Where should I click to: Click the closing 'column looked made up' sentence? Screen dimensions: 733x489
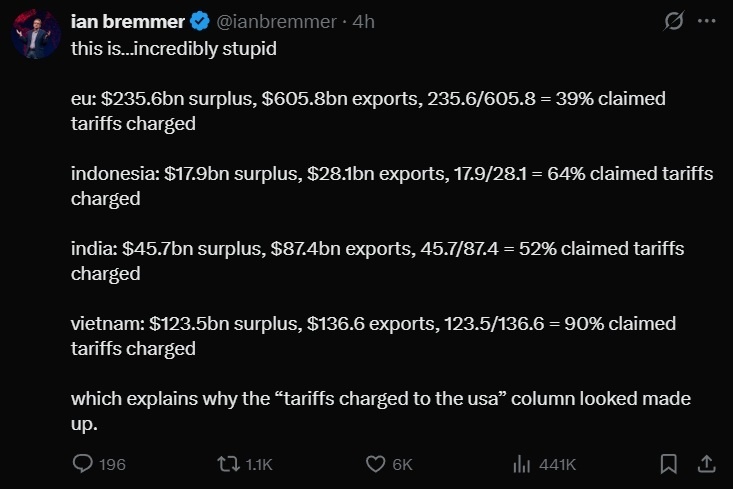[x=381, y=411]
